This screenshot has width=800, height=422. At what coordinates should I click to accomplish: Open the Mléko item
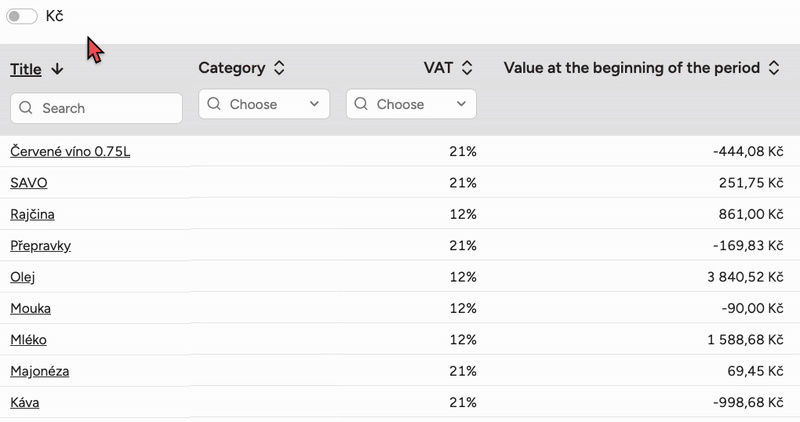point(28,340)
